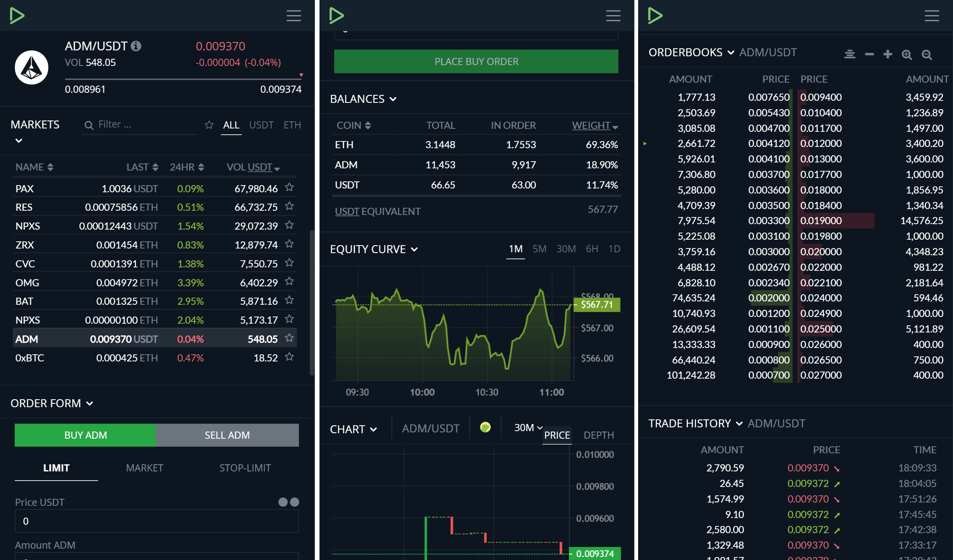Screen dimensions: 953x560
Task: Favorite the PAX market with its star
Action: [289, 187]
